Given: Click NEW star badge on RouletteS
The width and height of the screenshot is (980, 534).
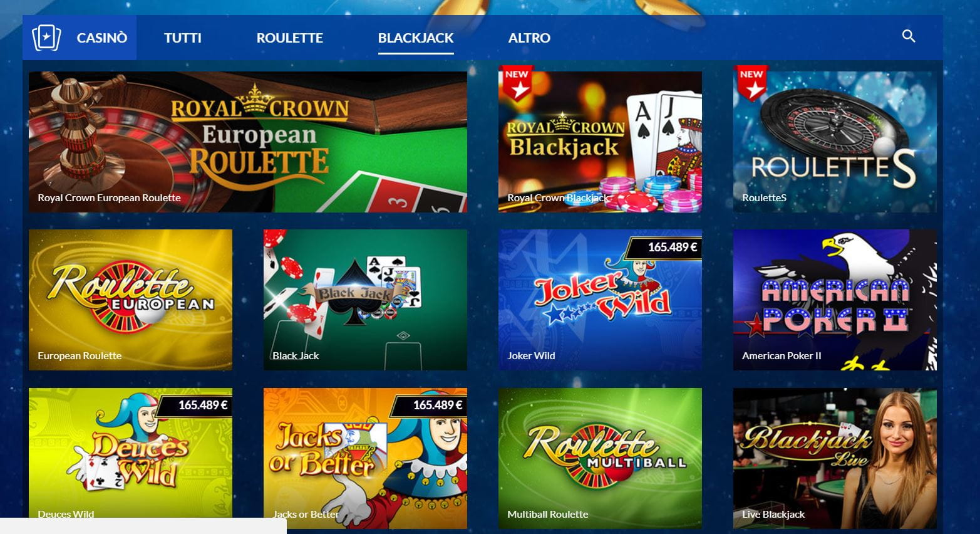Looking at the screenshot, I should click(753, 83).
